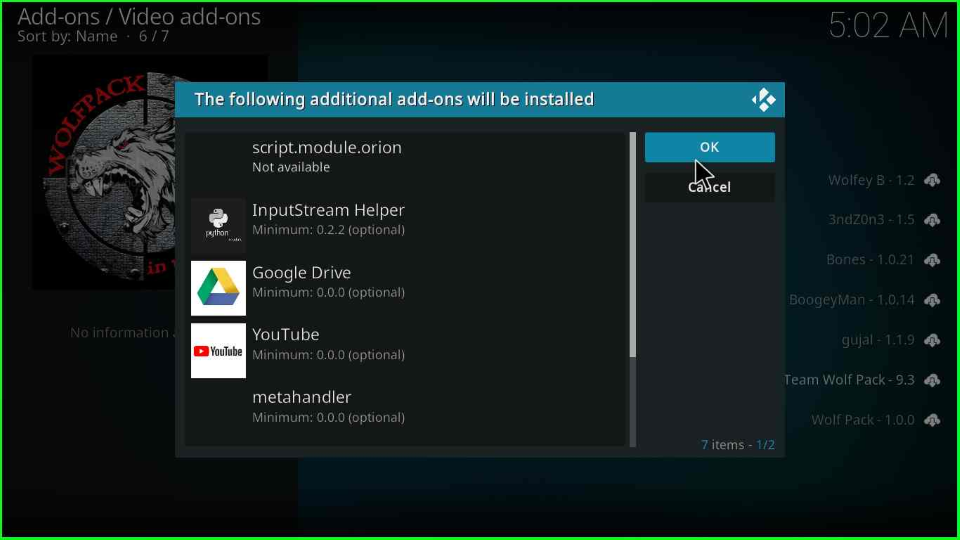The image size is (960, 540).
Task: Click the Kodi logo in dialog header
Action: 763,100
